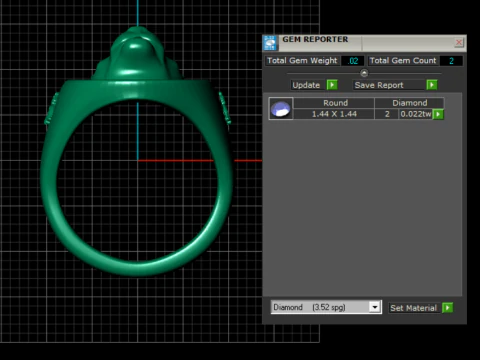Screen dimensions: 480x360
Task: Click the 1.44 X 1.44 size cell
Action: click(x=334, y=114)
